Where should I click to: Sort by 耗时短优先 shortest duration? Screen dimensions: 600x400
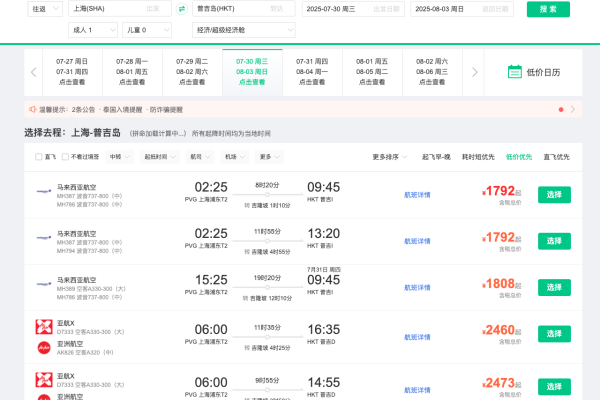click(478, 157)
